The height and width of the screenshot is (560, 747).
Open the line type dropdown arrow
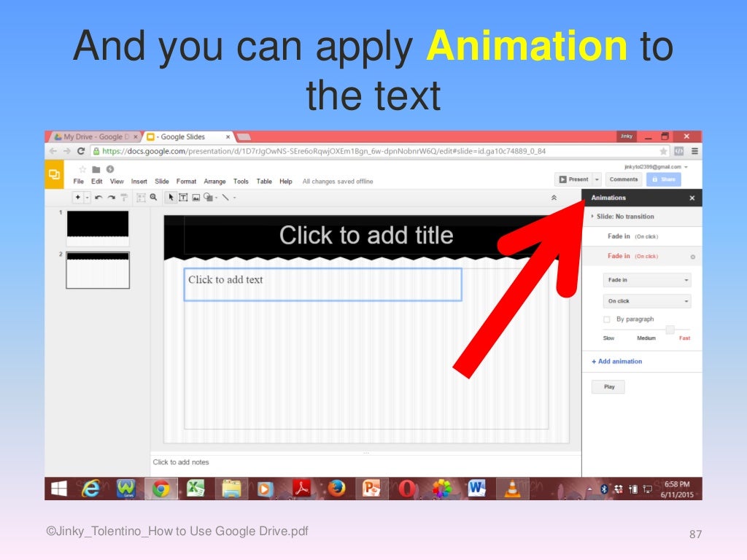(x=234, y=198)
